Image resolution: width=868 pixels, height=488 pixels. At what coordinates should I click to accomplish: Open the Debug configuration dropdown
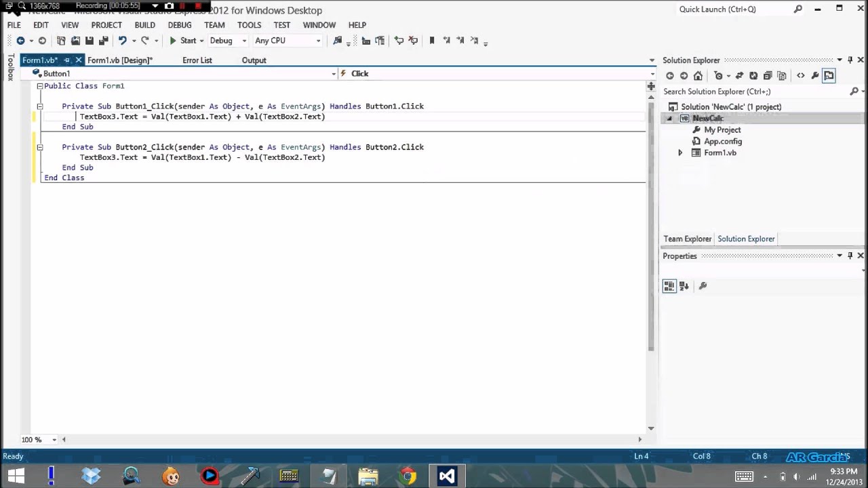click(244, 41)
